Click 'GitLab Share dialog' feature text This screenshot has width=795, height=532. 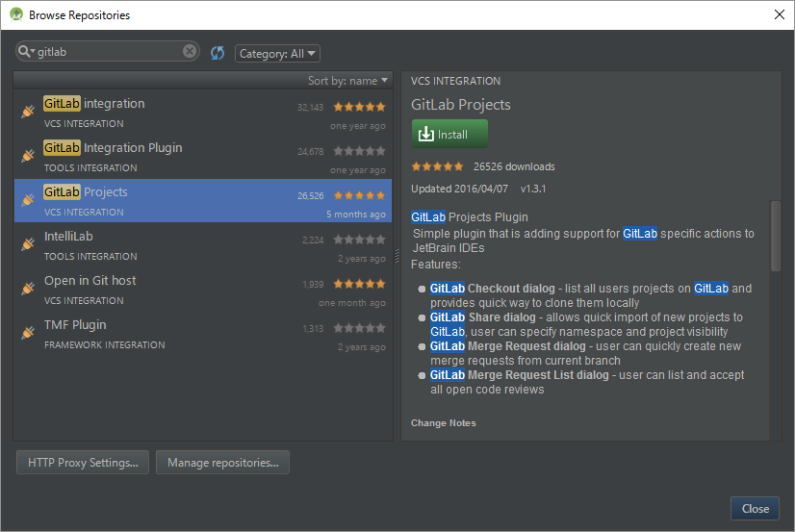pyautogui.click(x=483, y=317)
